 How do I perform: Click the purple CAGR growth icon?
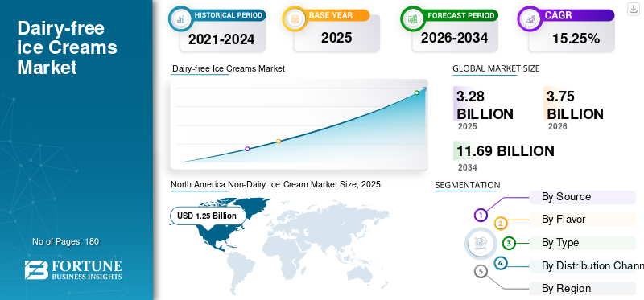[530, 18]
